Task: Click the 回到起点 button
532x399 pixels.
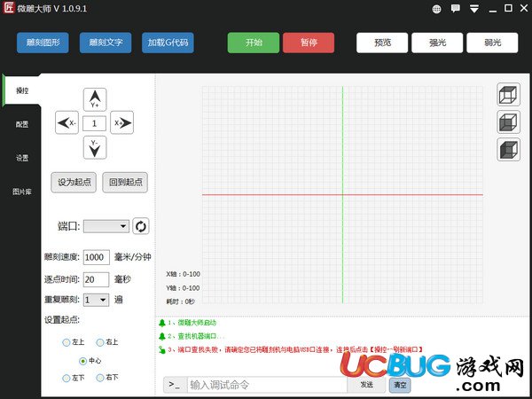Action: [x=125, y=183]
